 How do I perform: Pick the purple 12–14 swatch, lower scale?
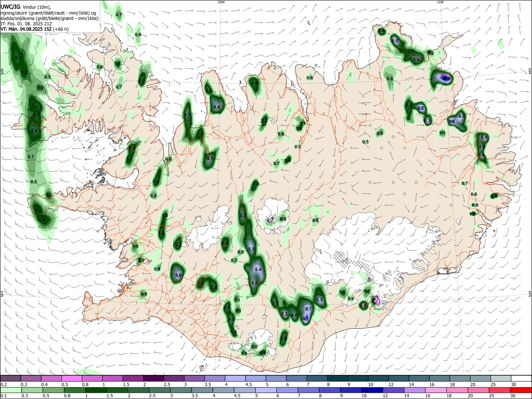tap(393, 390)
